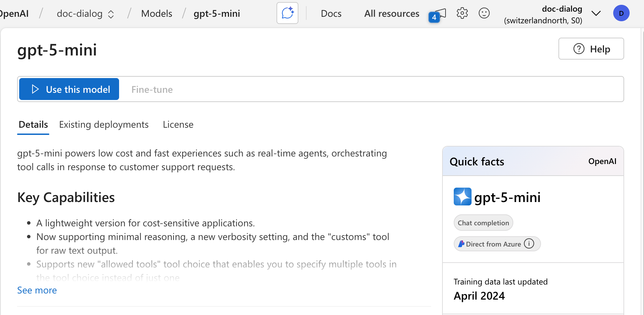This screenshot has width=644, height=315.
Task: Click the Training data last updated label
Action: (x=501, y=282)
